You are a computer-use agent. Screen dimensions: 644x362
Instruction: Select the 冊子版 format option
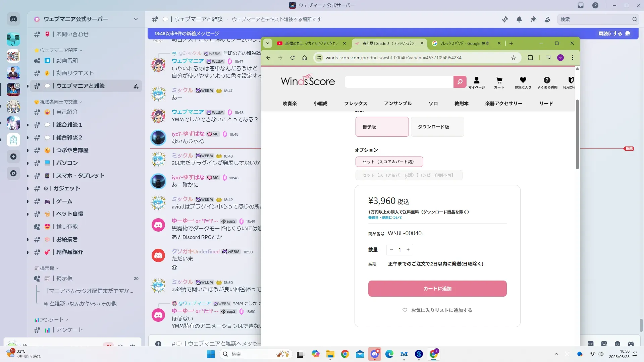click(x=382, y=127)
